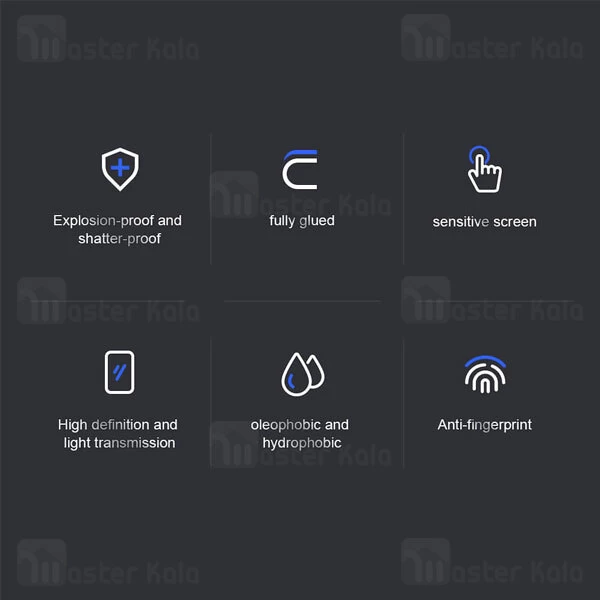The height and width of the screenshot is (600, 600).
Task: Click the Master Kala watermark at bottom right
Action: tap(492, 562)
